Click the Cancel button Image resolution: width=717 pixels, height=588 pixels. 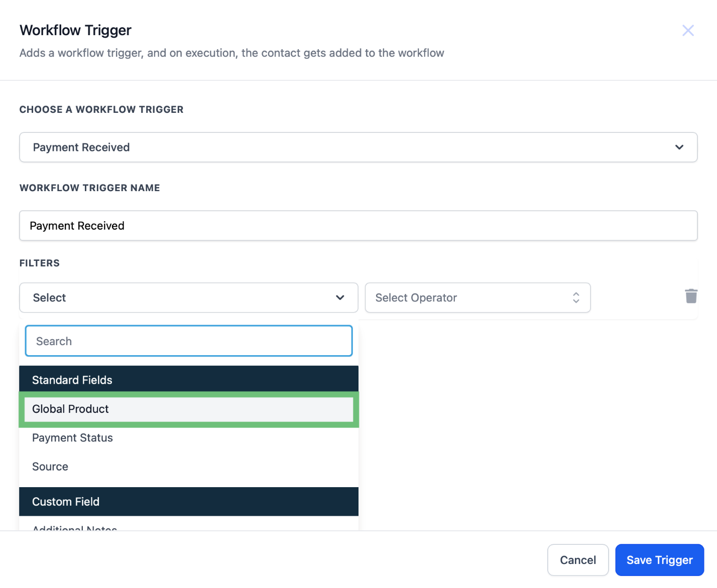pyautogui.click(x=578, y=560)
